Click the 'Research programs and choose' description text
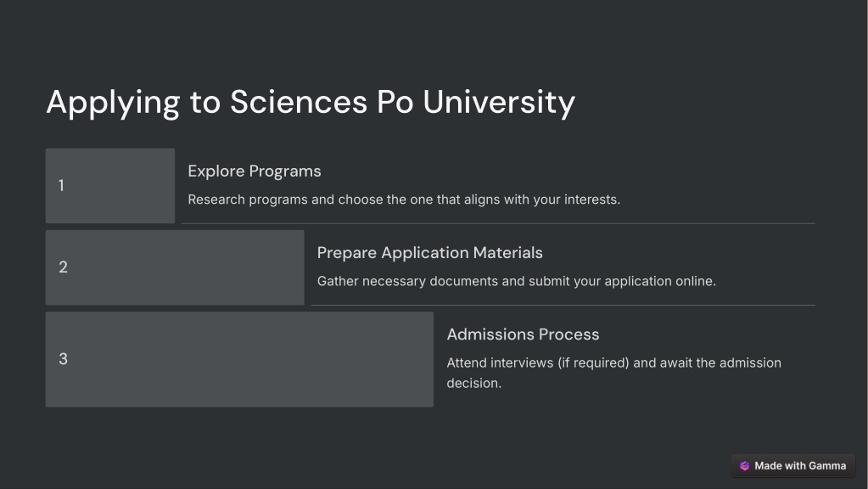The width and height of the screenshot is (868, 489). tap(404, 200)
